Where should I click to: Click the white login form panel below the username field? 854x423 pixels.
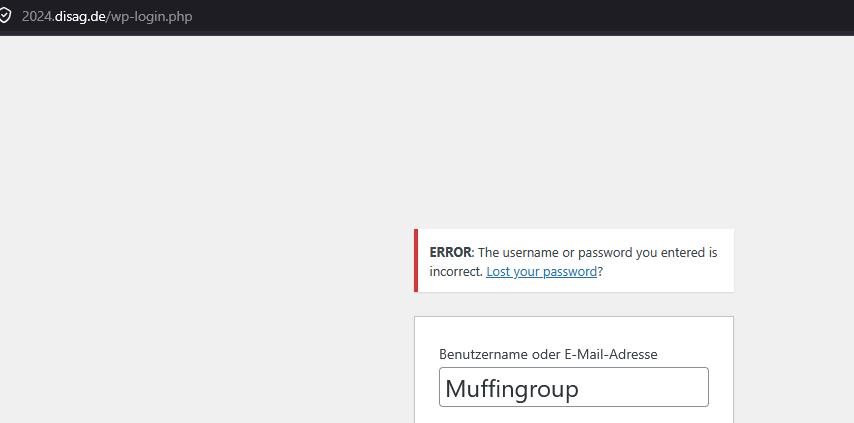(x=573, y=415)
